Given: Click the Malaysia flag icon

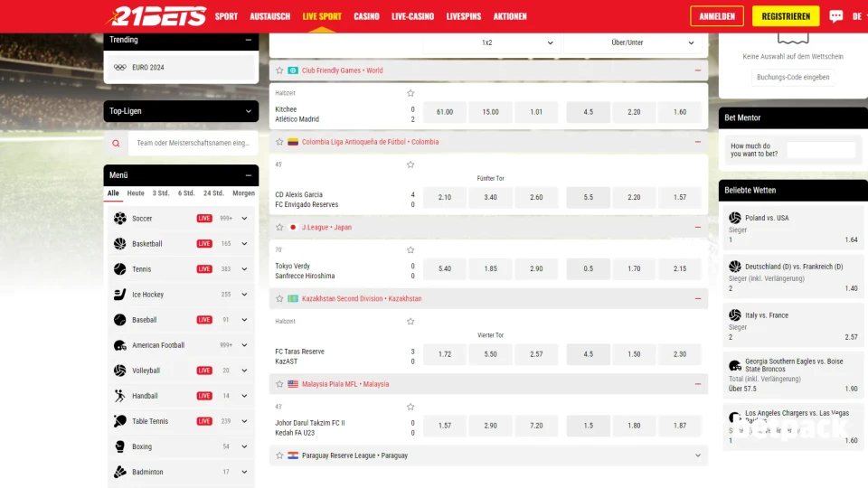Looking at the screenshot, I should [293, 384].
